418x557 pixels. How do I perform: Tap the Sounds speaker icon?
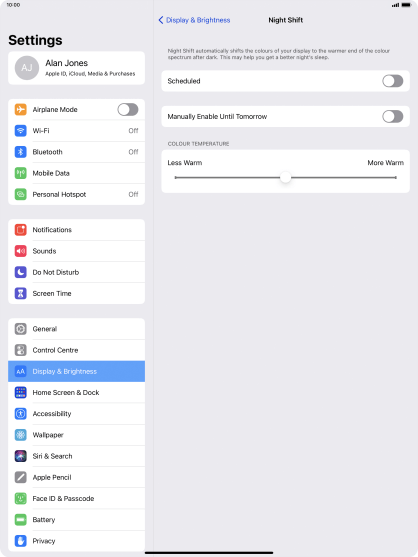pyautogui.click(x=21, y=251)
